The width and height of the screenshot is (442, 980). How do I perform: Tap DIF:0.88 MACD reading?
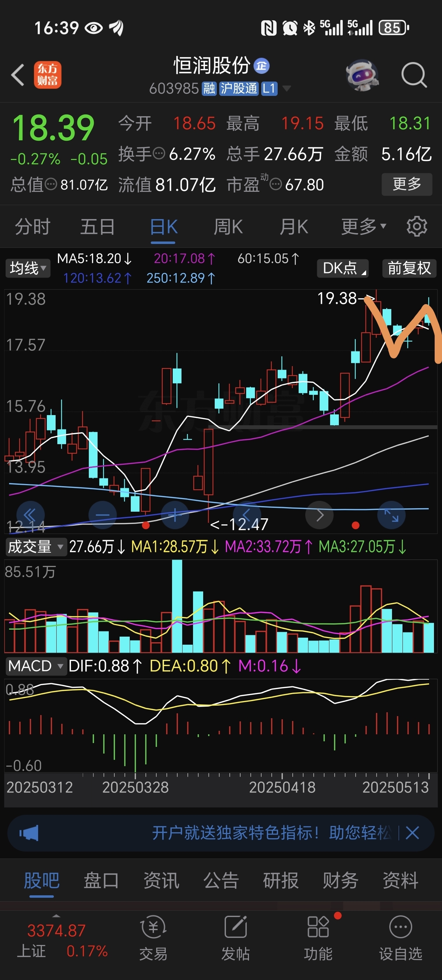pos(105,666)
